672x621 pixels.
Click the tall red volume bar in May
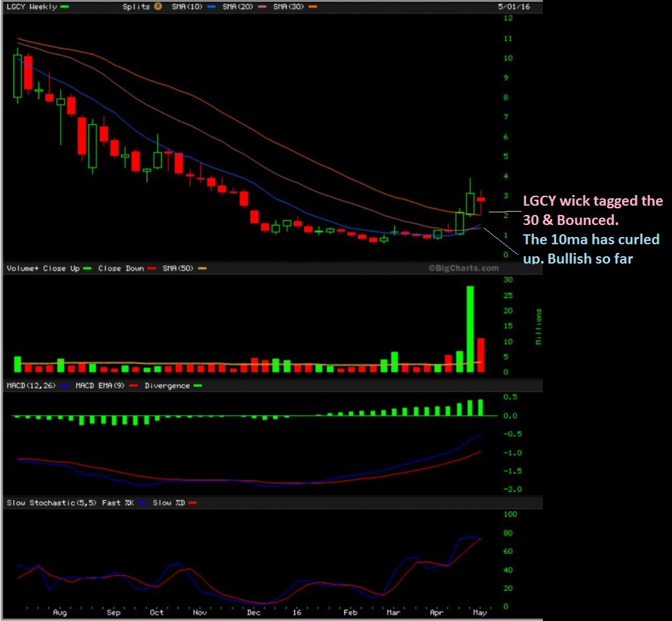pos(481,355)
